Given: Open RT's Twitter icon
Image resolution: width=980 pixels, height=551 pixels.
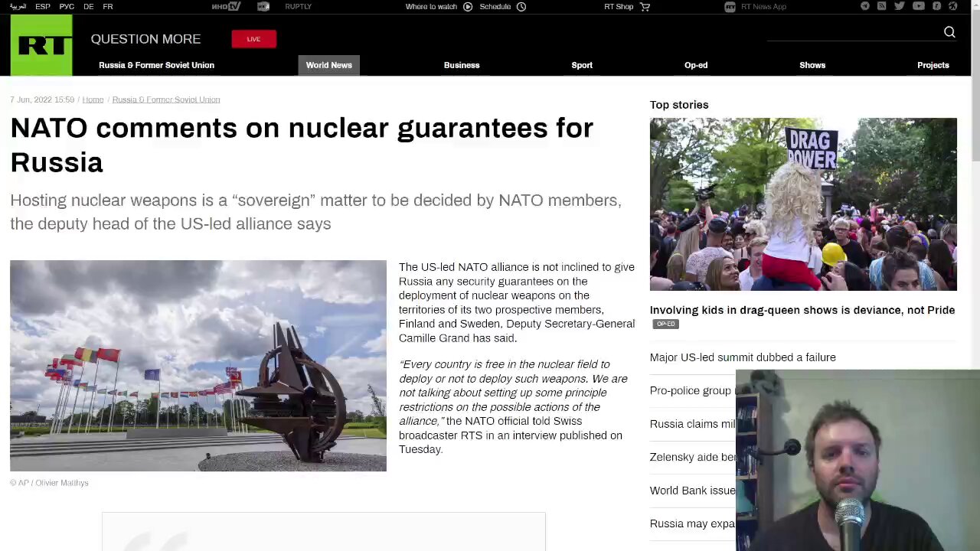Looking at the screenshot, I should click(x=900, y=6).
